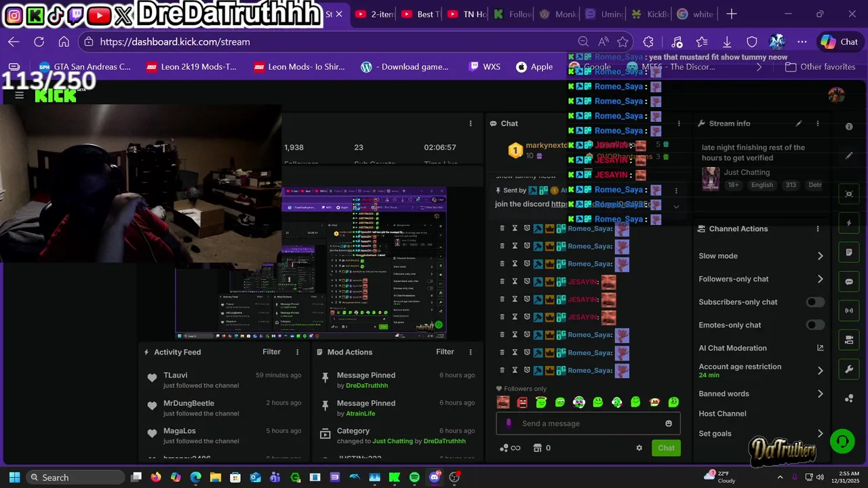The width and height of the screenshot is (868, 488).
Task: Open Other favorites folder
Action: point(820,67)
